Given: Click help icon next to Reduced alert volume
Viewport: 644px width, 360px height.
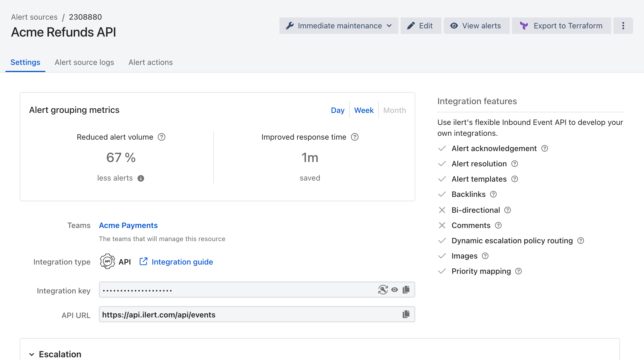Looking at the screenshot, I should coord(162,137).
